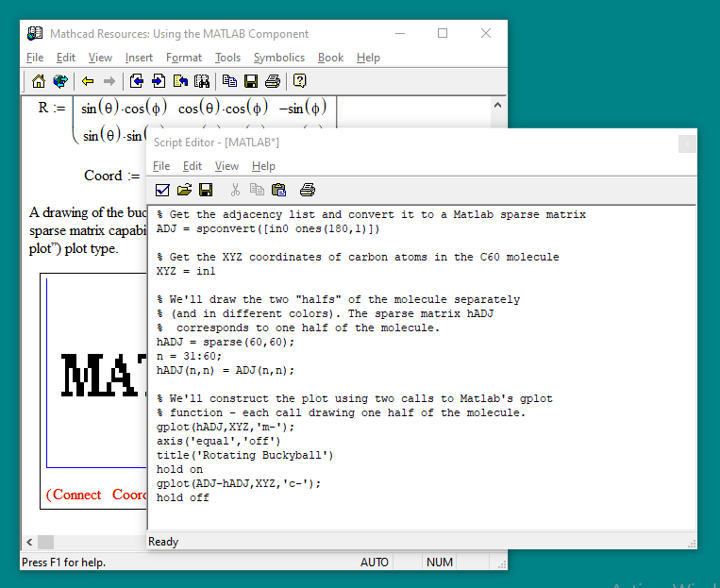Click the binoculars search icon
Screen dimensions: 720x588
click(x=201, y=81)
